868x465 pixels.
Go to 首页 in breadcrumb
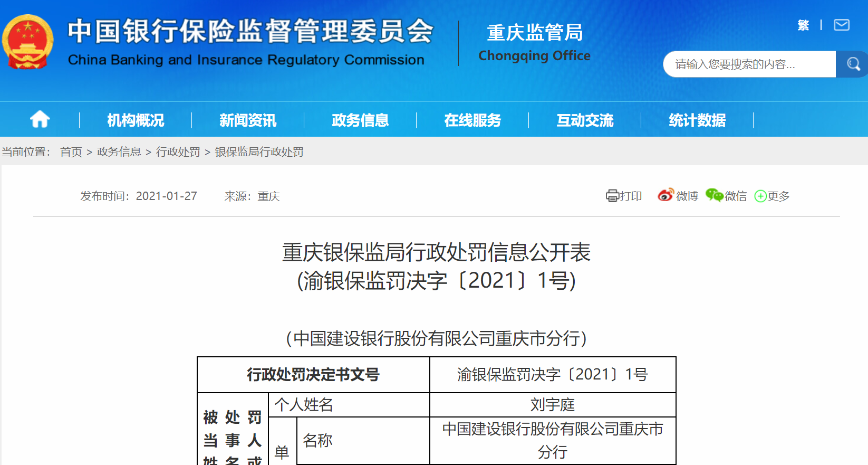(71, 152)
